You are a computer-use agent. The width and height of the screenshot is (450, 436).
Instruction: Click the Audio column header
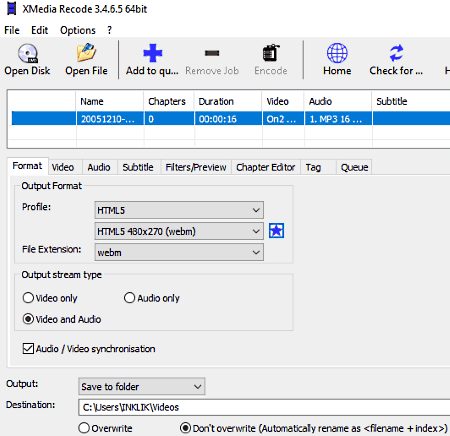(x=338, y=101)
